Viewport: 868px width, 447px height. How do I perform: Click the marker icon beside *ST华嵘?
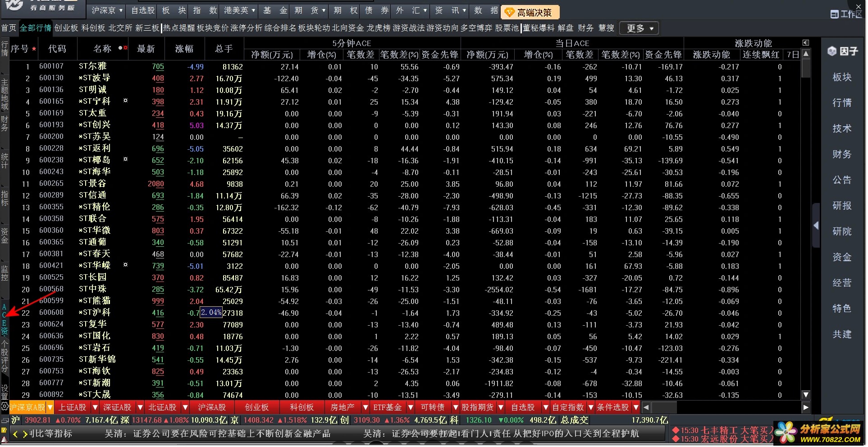click(x=126, y=265)
